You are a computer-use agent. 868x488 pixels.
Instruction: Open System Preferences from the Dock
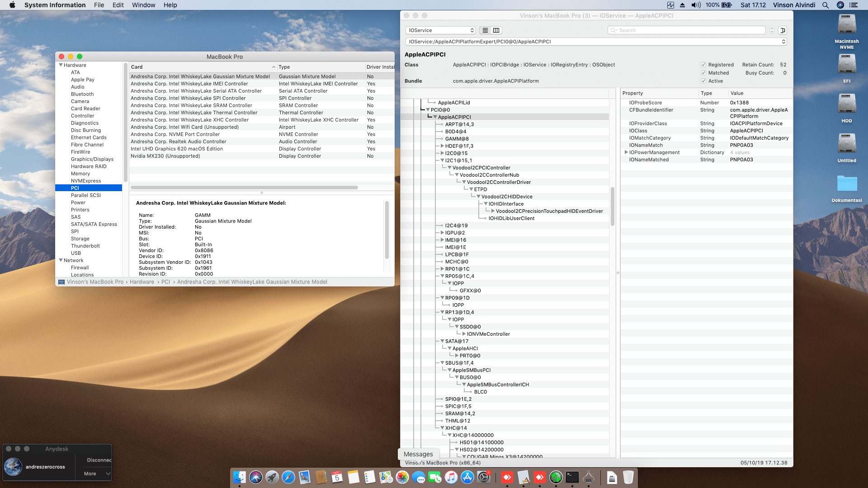484,478
